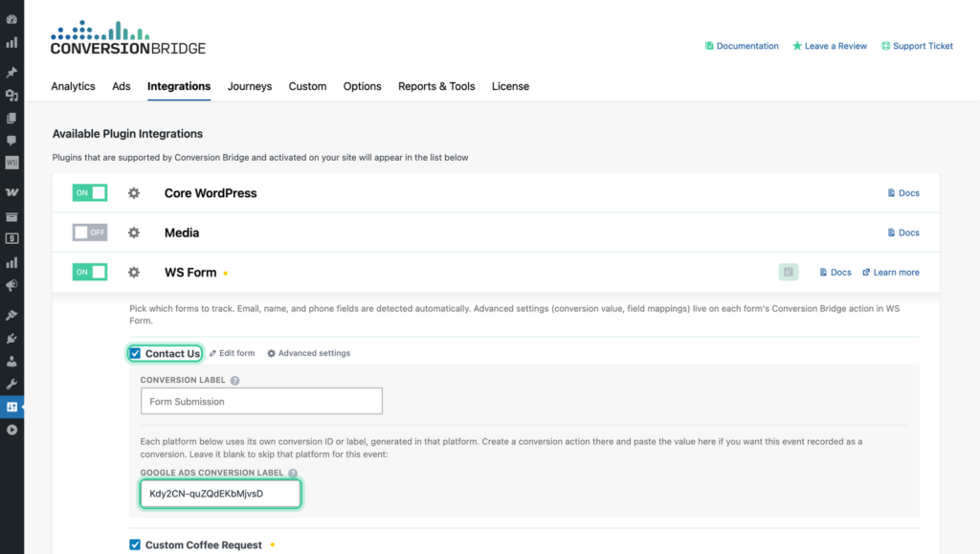The height and width of the screenshot is (554, 980).
Task: Open the Payments dollar sign sidebar icon
Action: pyautogui.click(x=11, y=238)
